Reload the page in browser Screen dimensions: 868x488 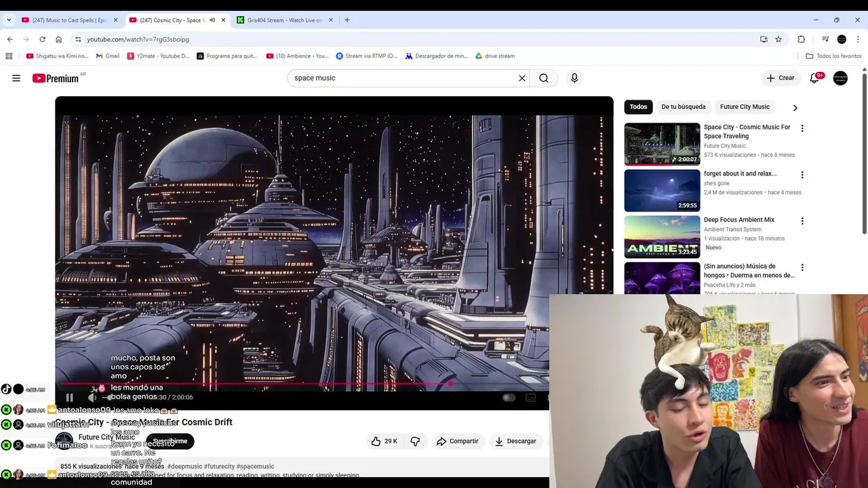pos(42,39)
